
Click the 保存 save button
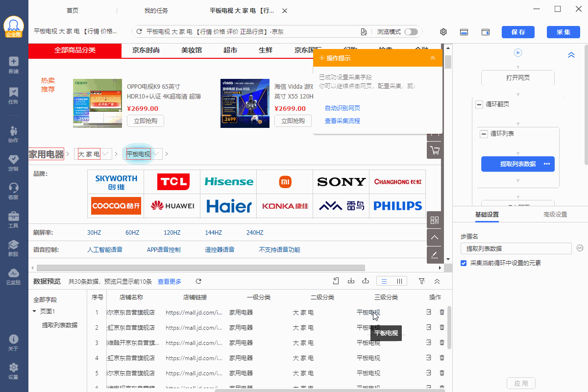(518, 32)
